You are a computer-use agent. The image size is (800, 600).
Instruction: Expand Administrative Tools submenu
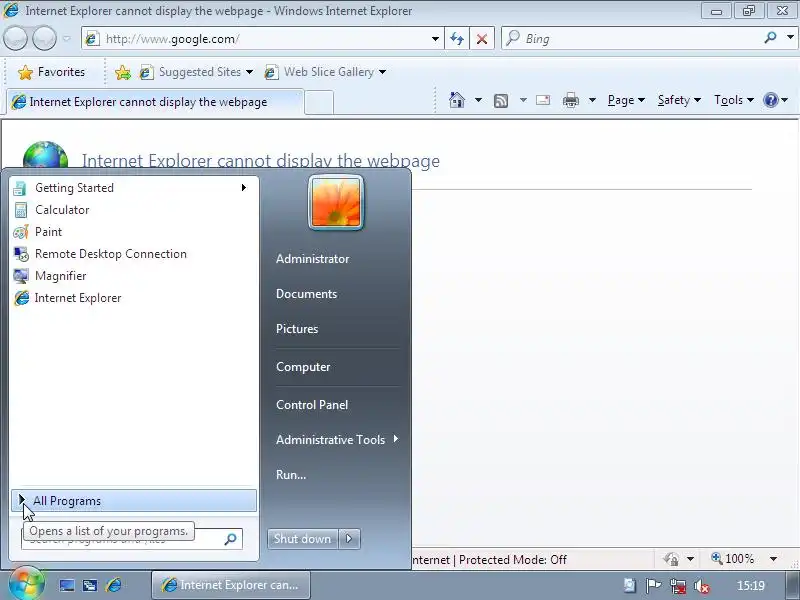pos(337,440)
